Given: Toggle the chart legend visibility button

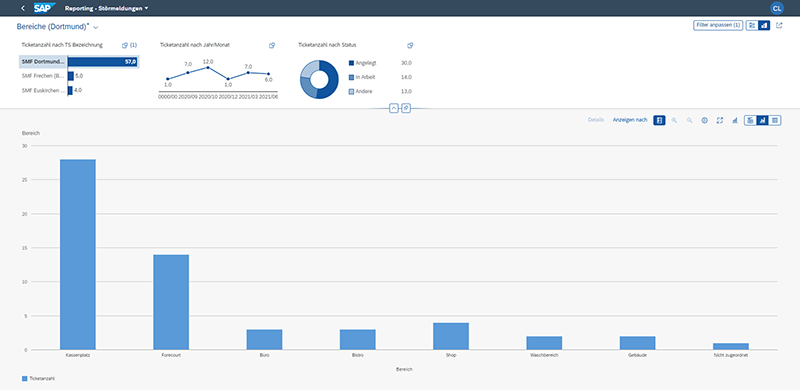Looking at the screenshot, I should [x=660, y=120].
